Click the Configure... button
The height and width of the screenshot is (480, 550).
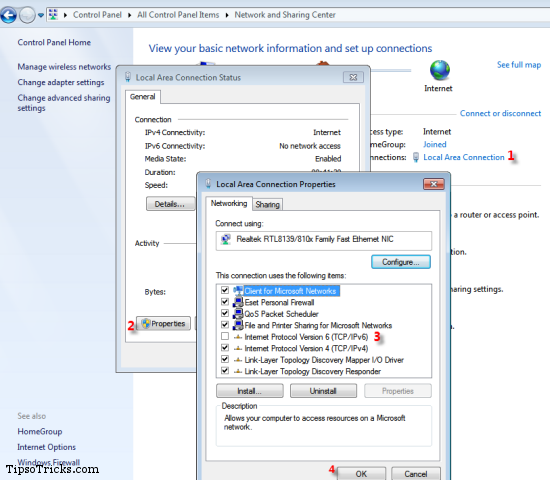[x=401, y=262]
